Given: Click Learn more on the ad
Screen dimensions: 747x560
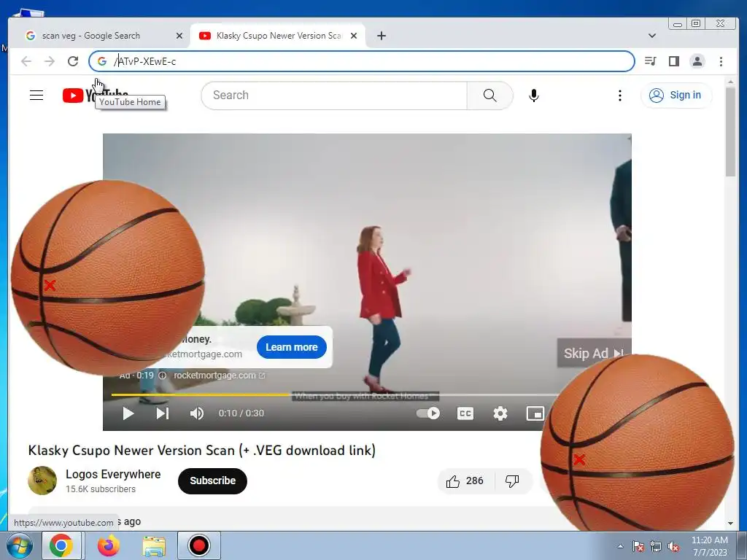Looking at the screenshot, I should pyautogui.click(x=292, y=347).
